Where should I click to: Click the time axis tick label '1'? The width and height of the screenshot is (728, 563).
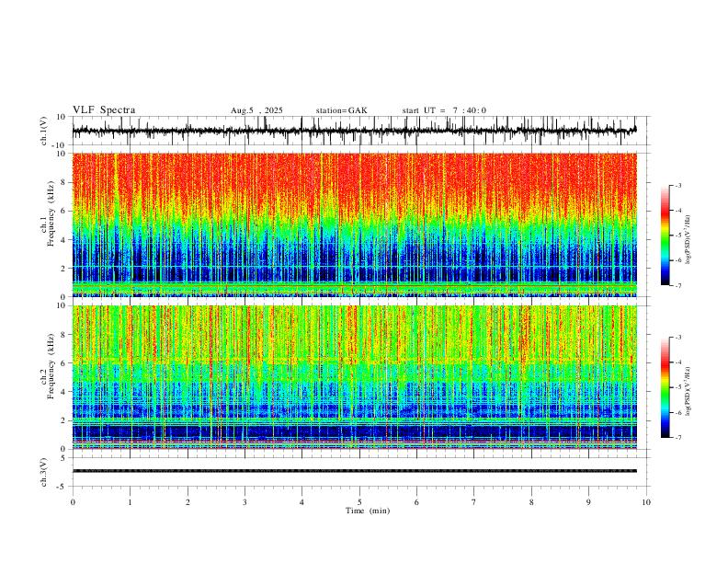[x=130, y=502]
